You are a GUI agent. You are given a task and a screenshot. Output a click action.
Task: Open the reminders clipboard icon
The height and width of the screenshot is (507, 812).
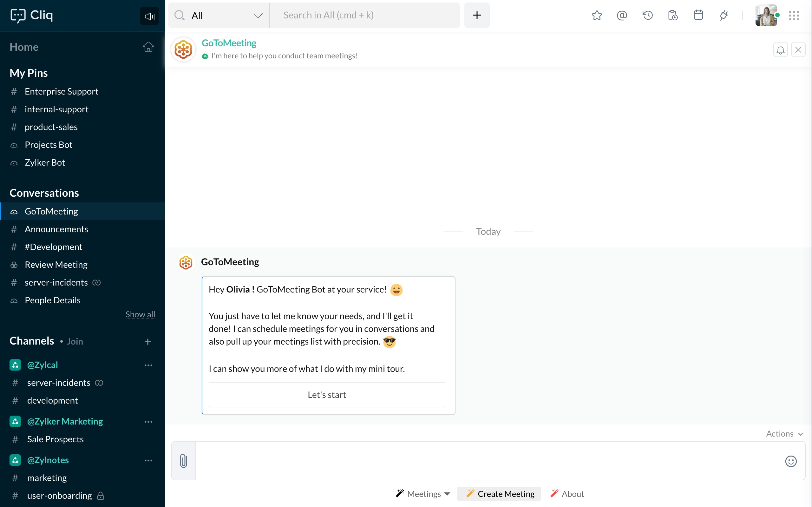click(x=673, y=16)
